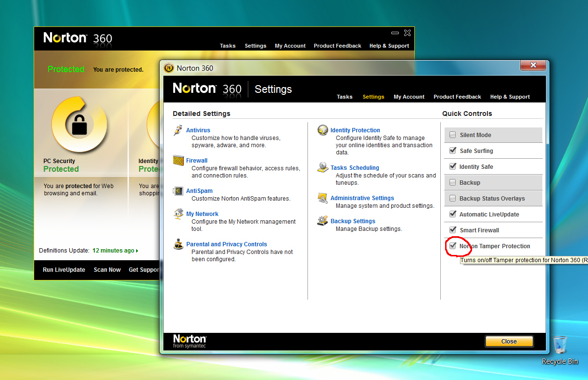Image resolution: width=588 pixels, height=380 pixels.
Task: Open My Account in the Settings window
Action: [x=409, y=97]
